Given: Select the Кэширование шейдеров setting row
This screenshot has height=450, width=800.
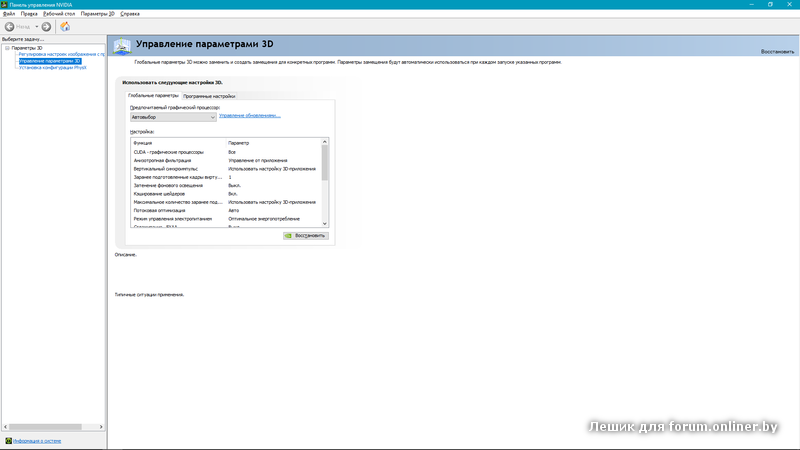Looking at the screenshot, I should pyautogui.click(x=226, y=194).
